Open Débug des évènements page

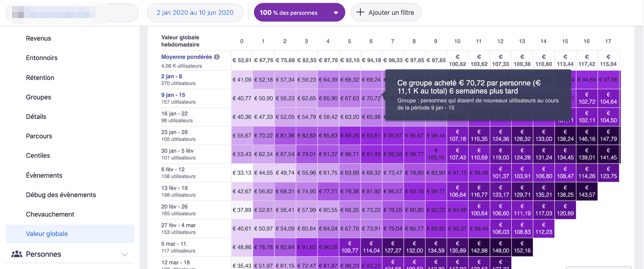(x=61, y=195)
